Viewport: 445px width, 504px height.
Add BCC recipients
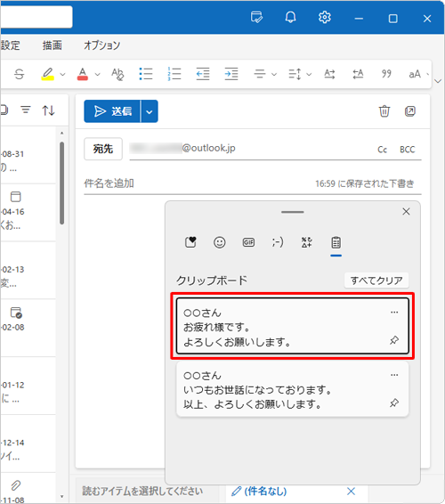407,150
